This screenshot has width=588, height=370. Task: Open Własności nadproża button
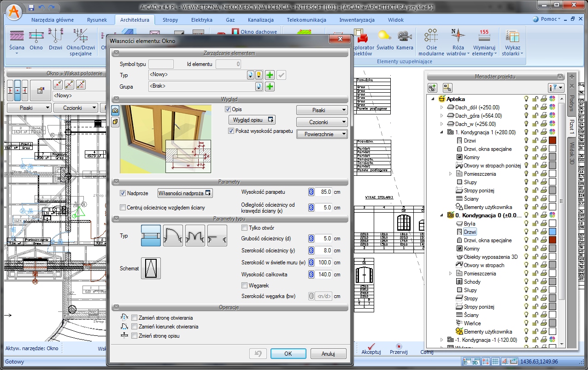pos(185,193)
